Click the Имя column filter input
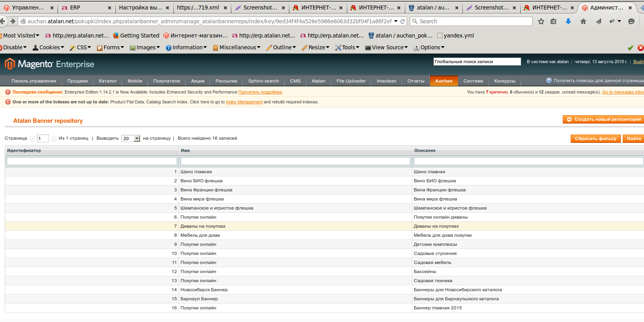644x322 pixels. coord(295,161)
